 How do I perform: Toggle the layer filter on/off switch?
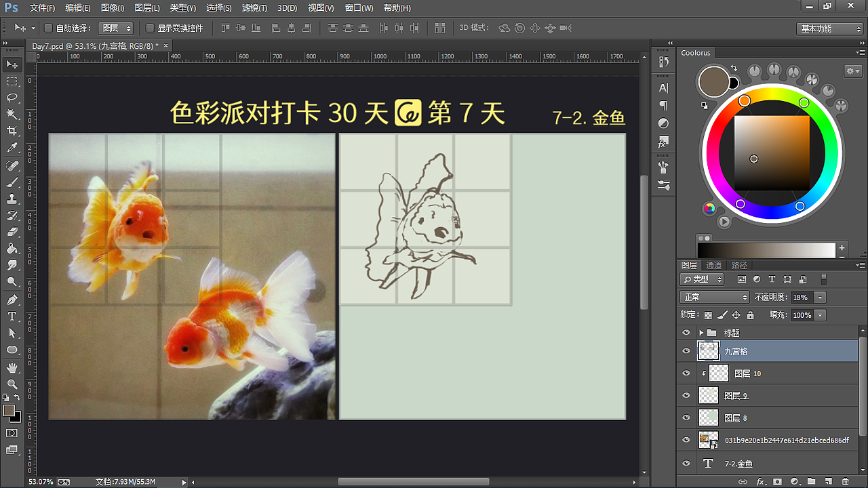pyautogui.click(x=824, y=279)
